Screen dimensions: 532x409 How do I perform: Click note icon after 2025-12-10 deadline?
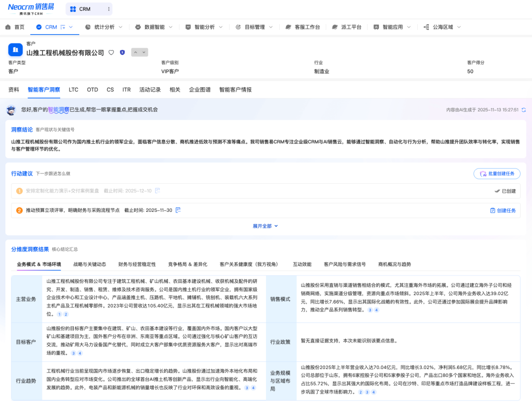coord(158,191)
